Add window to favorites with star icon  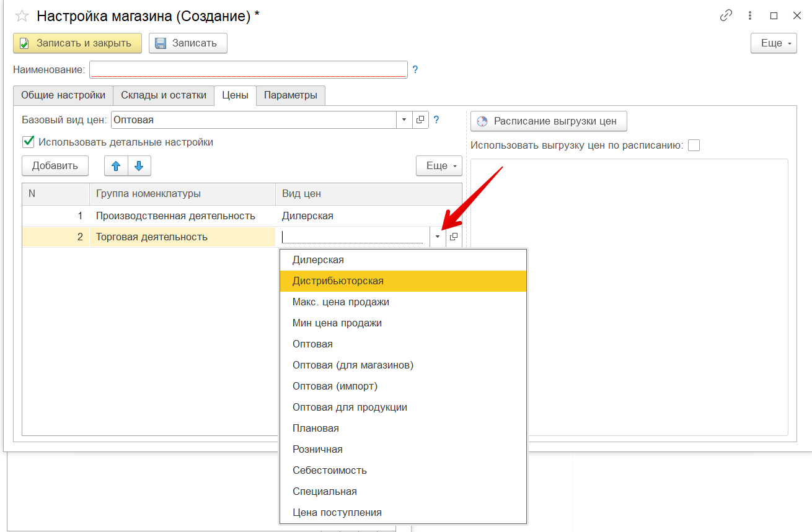coord(22,16)
